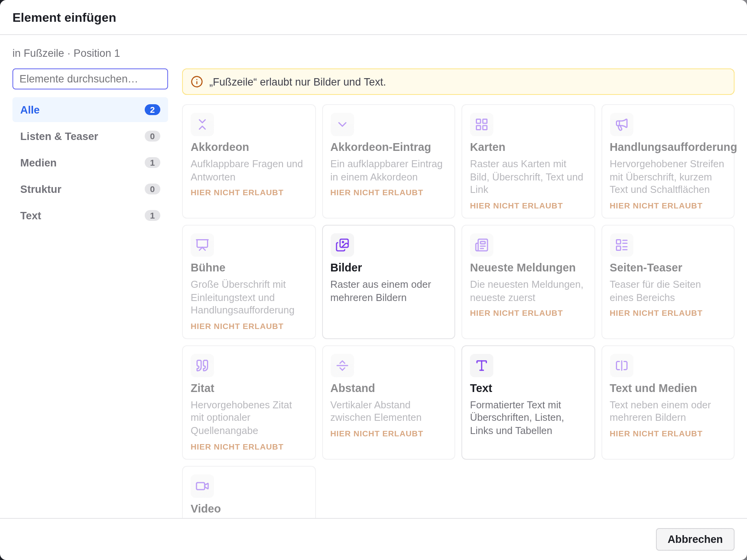
Task: Click the info icon in the Fußzeile notice
Action: [x=197, y=82]
